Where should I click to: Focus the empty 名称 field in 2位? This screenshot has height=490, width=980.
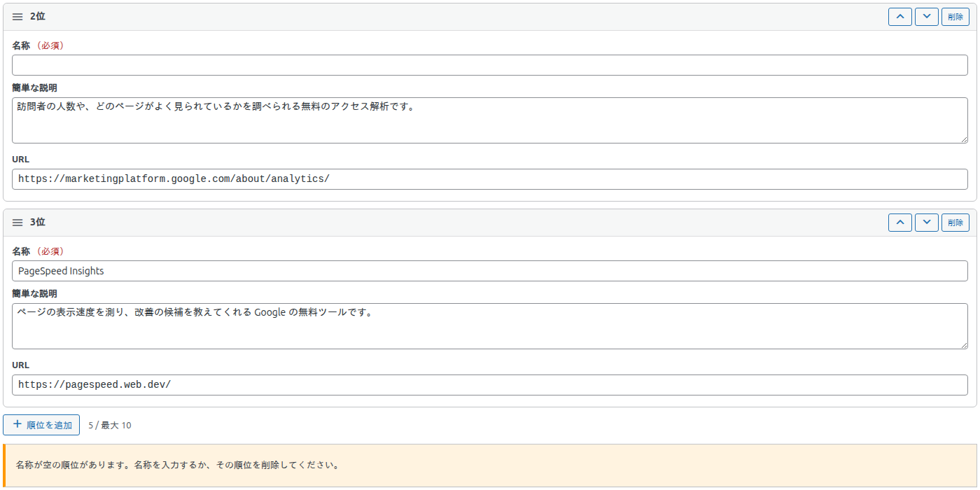pos(490,65)
